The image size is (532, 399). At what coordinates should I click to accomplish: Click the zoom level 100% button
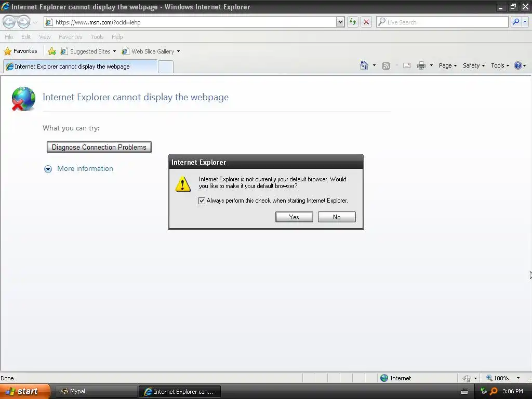[x=497, y=378]
